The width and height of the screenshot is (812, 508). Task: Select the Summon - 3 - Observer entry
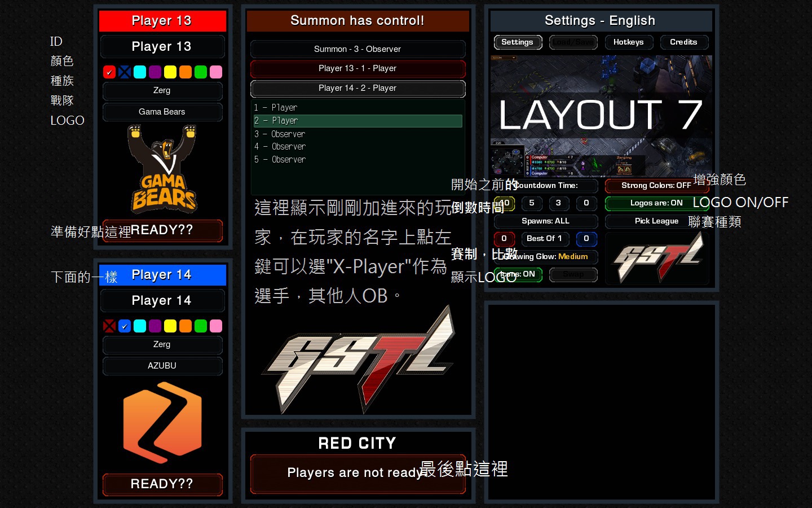pyautogui.click(x=358, y=49)
